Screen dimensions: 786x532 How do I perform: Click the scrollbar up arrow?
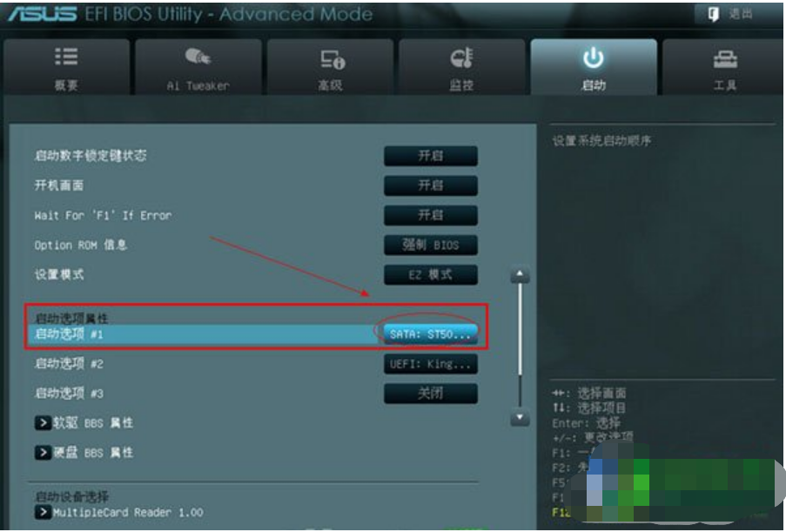[520, 274]
